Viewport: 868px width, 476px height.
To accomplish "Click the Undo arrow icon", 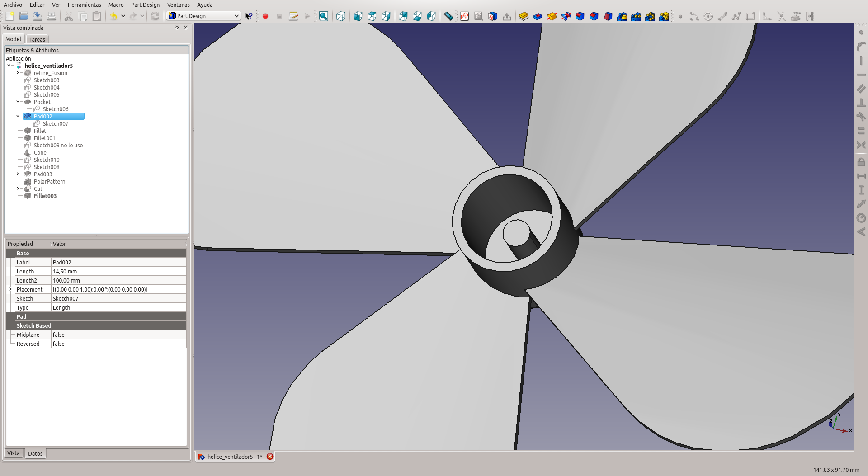I will tap(113, 16).
